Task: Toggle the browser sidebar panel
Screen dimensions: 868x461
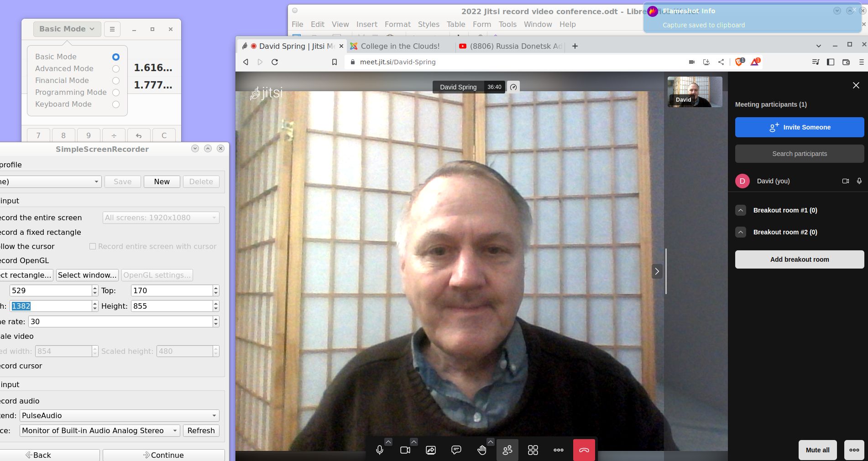Action: pos(831,62)
